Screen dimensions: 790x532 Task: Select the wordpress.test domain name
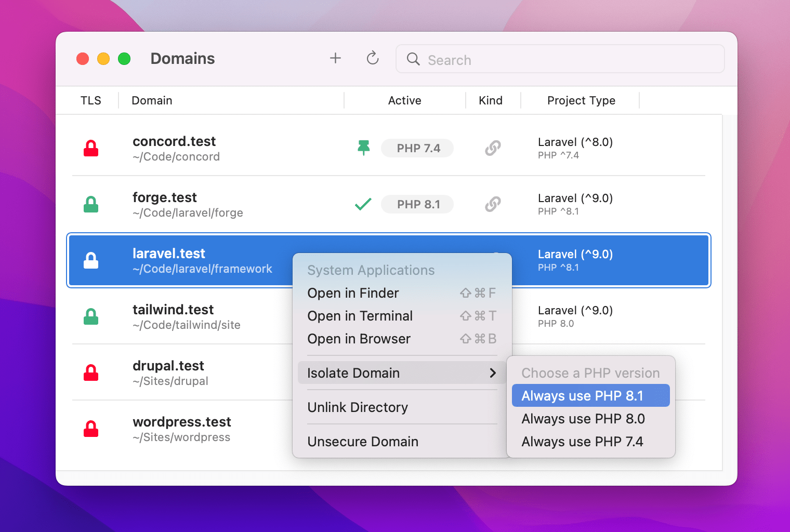click(x=182, y=422)
